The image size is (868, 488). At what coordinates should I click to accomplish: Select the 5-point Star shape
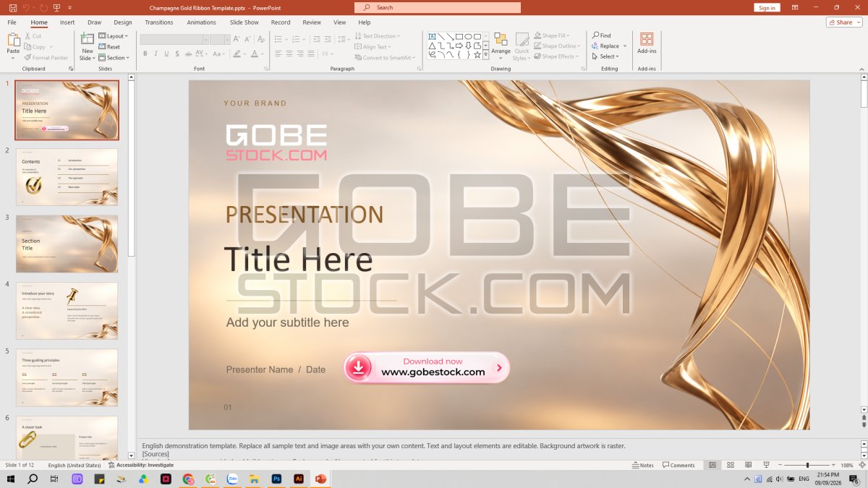pos(477,55)
